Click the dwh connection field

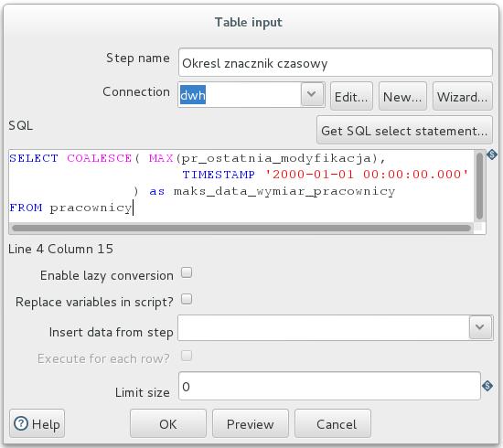click(x=240, y=94)
